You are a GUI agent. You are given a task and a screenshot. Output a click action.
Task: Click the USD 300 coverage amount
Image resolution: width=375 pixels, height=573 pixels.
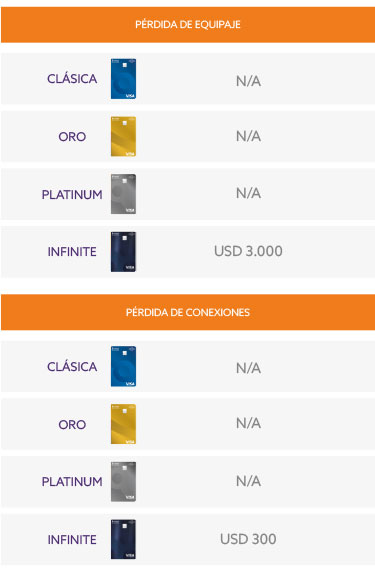(248, 539)
